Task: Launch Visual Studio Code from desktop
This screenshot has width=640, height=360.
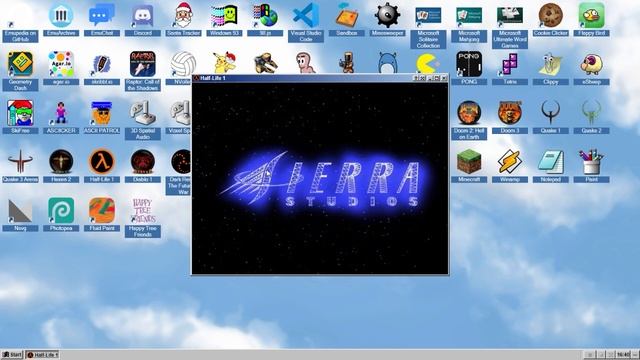Action: coord(306,21)
